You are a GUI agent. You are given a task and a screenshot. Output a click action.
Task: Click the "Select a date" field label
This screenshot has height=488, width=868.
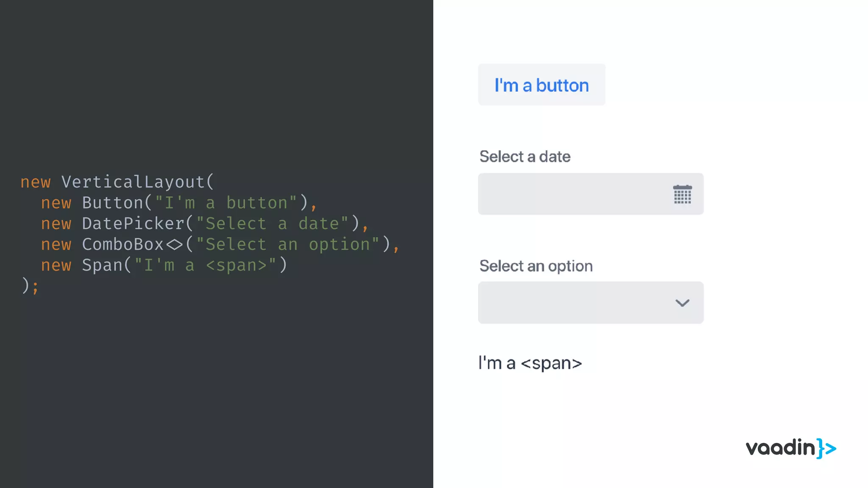(525, 157)
